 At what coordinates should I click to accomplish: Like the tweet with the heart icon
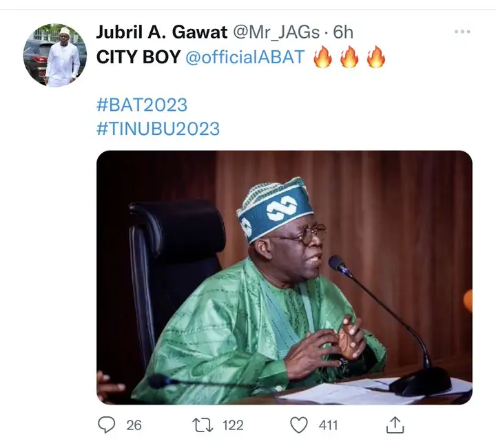(x=298, y=425)
